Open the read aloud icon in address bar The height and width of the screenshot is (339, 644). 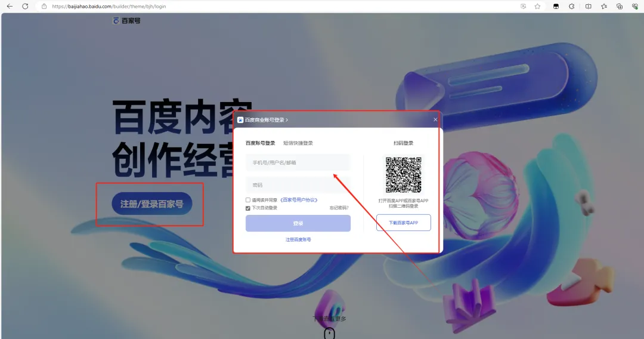(x=523, y=6)
